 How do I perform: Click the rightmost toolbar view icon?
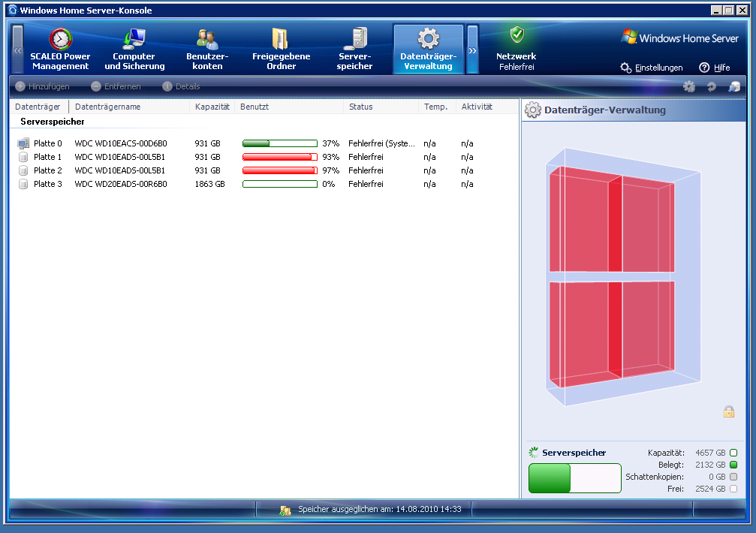733,87
